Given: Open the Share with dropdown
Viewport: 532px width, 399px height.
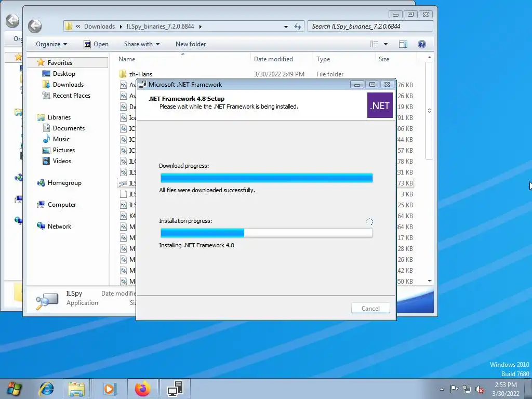Looking at the screenshot, I should [142, 44].
